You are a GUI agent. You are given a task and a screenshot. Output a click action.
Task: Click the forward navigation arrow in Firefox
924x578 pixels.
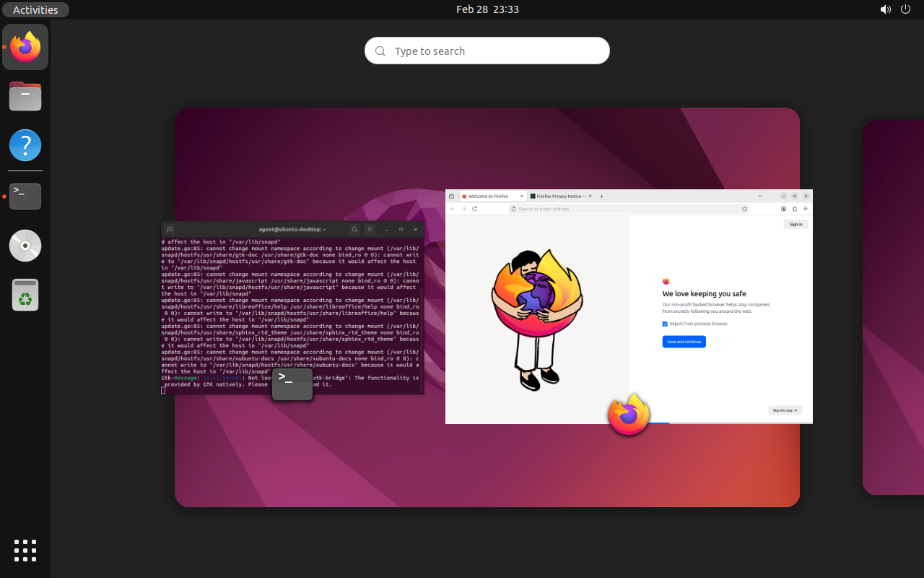[x=463, y=208]
